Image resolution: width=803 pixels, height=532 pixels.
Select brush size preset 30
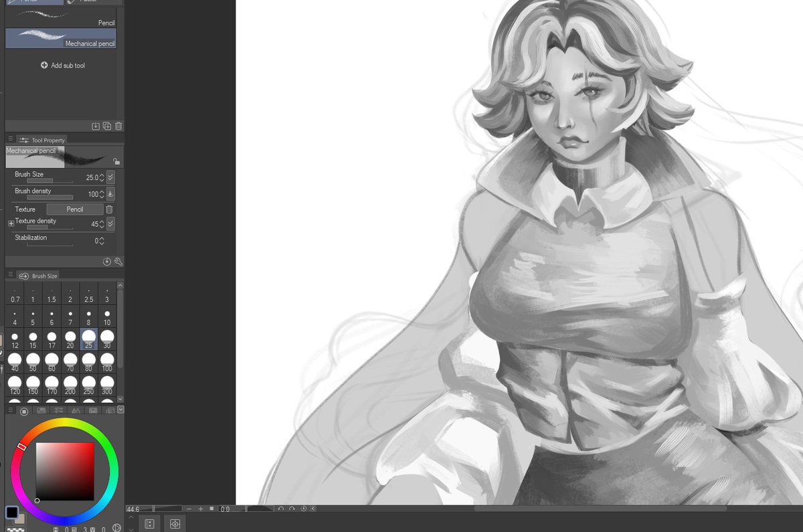coord(107,340)
